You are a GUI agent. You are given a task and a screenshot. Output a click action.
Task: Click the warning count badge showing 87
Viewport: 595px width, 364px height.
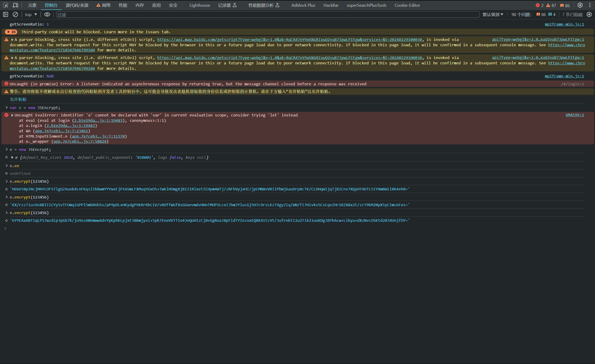point(551,5)
